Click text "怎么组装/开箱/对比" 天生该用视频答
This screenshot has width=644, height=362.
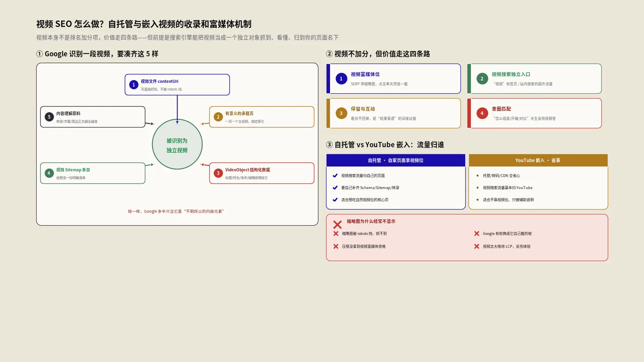click(524, 119)
